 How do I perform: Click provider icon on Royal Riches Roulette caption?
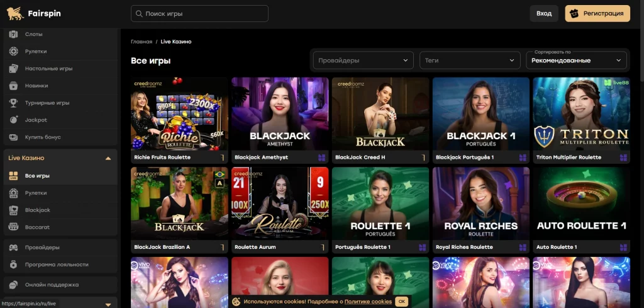(523, 247)
